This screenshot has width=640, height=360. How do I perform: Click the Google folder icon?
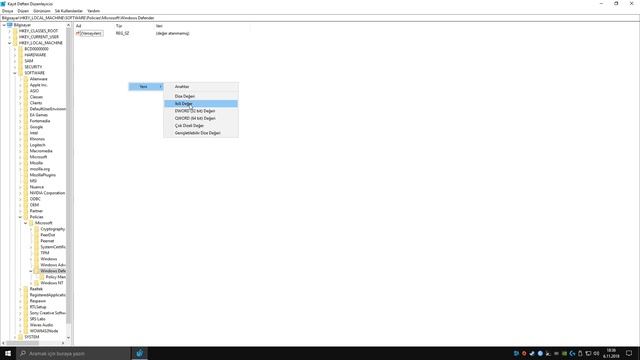[x=26, y=127]
